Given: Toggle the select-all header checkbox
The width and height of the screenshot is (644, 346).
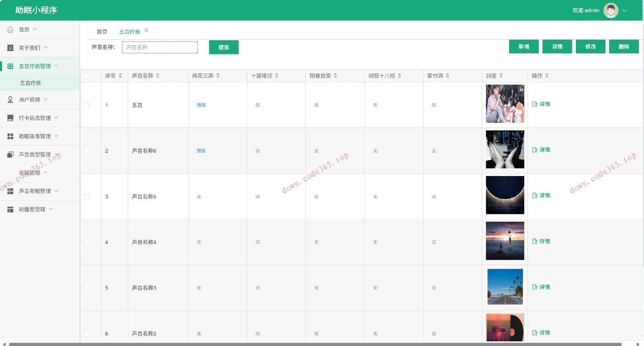Looking at the screenshot, I should pyautogui.click(x=87, y=76).
